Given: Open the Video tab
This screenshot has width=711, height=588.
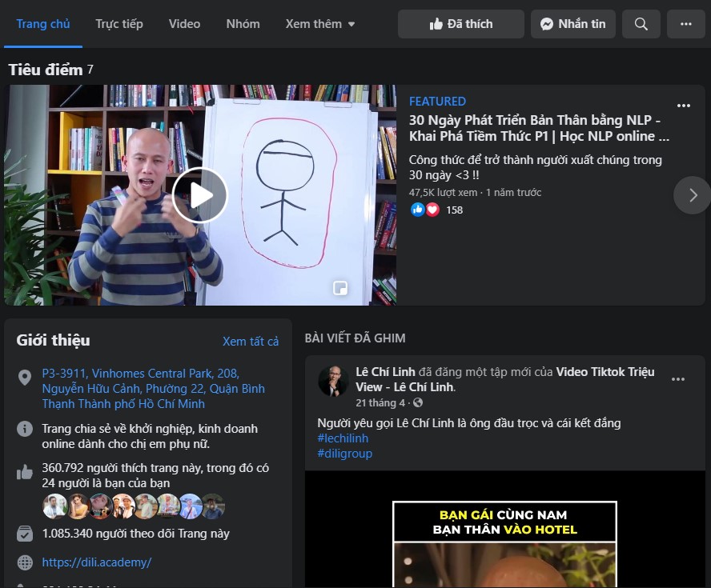Looking at the screenshot, I should click(184, 24).
